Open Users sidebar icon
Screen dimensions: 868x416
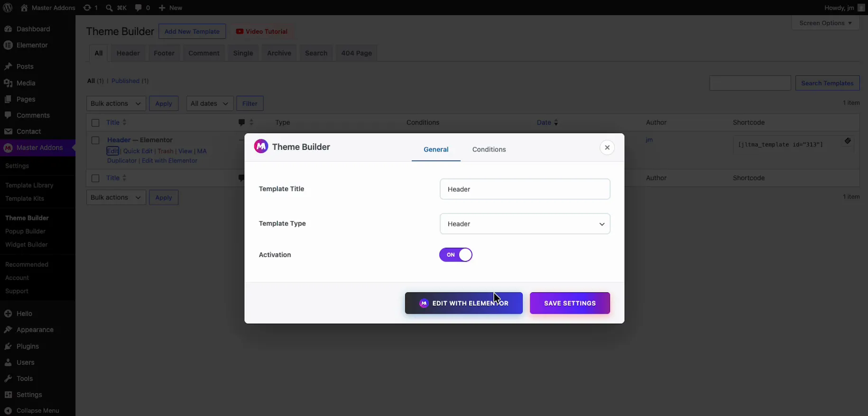pos(8,362)
